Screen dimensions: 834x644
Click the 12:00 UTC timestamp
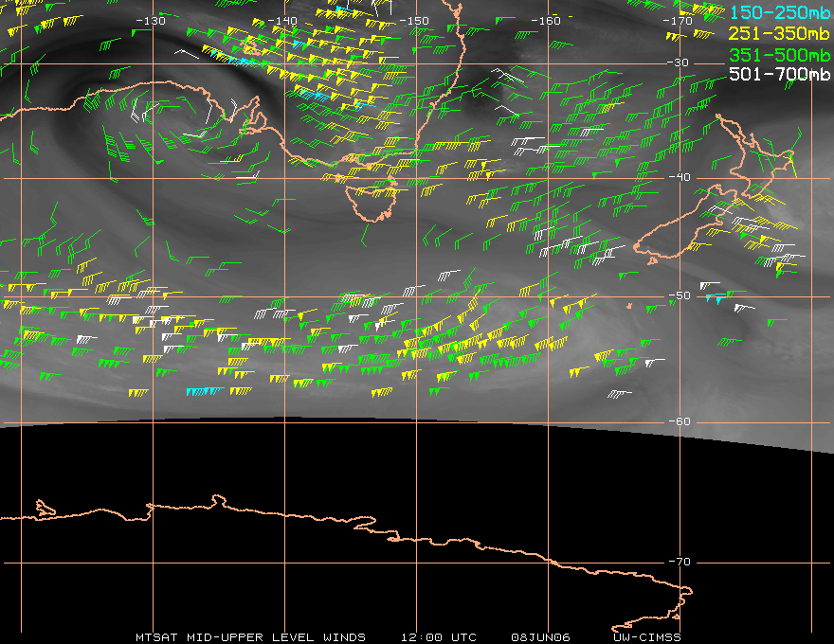tap(439, 637)
